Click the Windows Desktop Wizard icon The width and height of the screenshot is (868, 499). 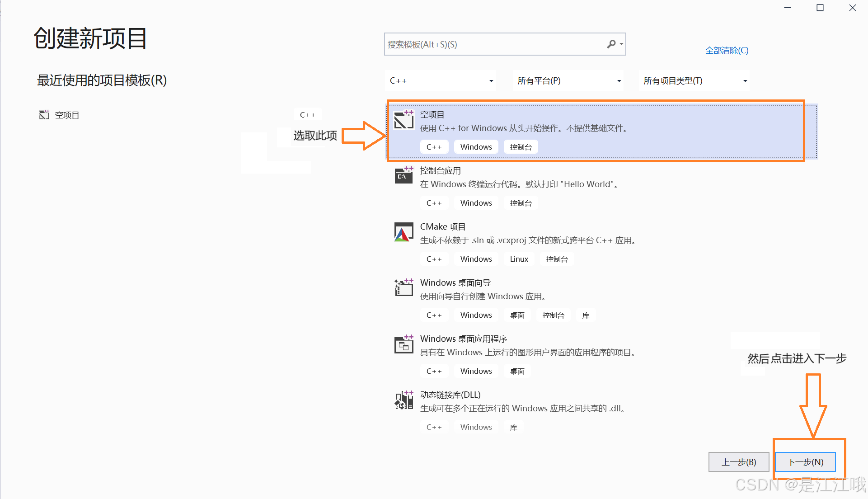[404, 287]
